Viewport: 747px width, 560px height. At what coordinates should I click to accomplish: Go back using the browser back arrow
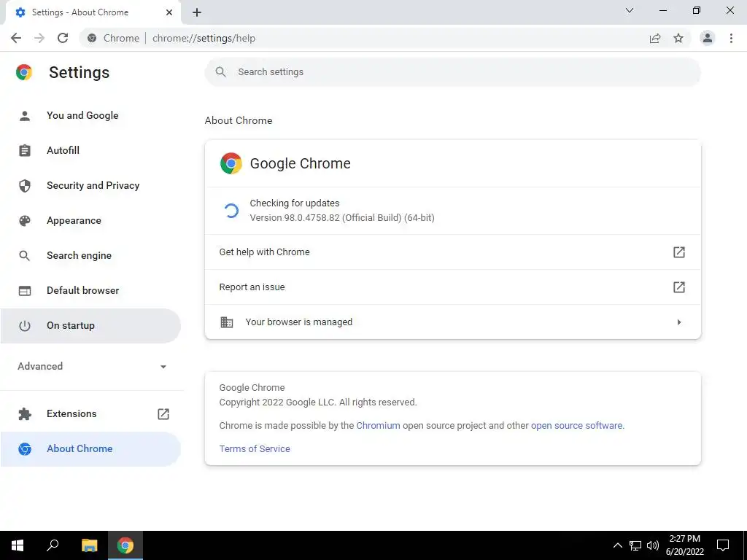click(16, 38)
